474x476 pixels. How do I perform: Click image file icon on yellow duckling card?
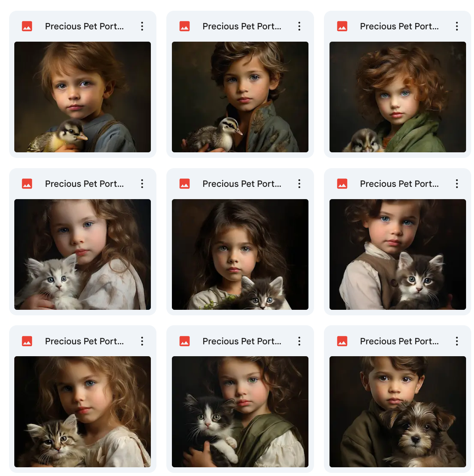tap(27, 26)
